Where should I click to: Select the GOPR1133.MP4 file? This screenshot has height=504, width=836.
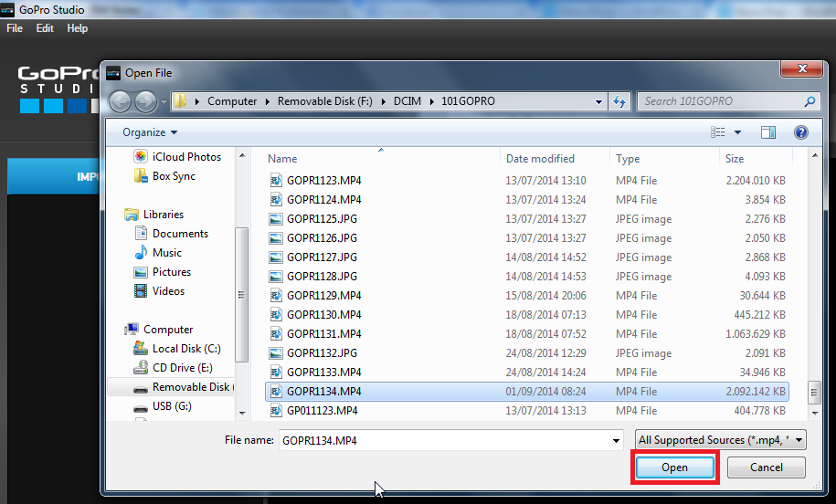(x=323, y=373)
